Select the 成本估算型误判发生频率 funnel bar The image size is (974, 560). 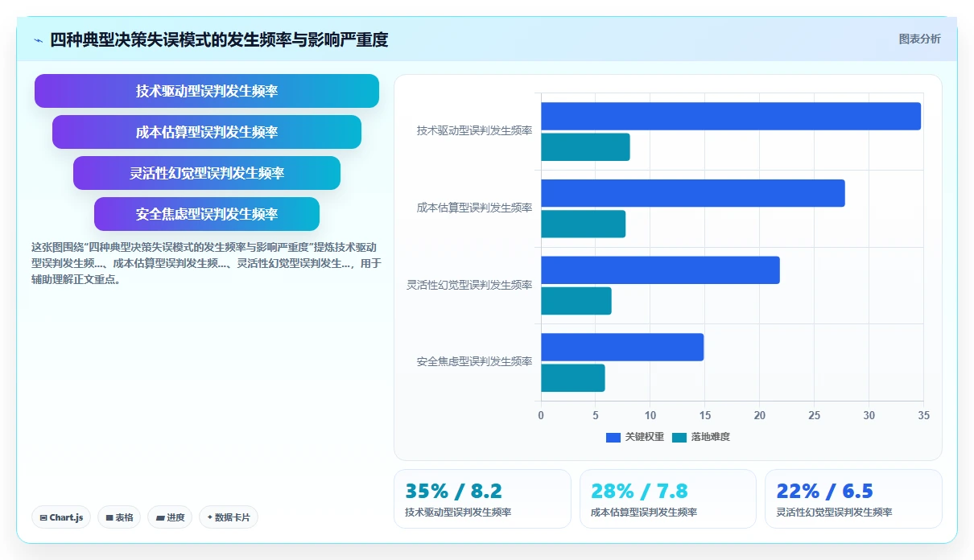[207, 132]
